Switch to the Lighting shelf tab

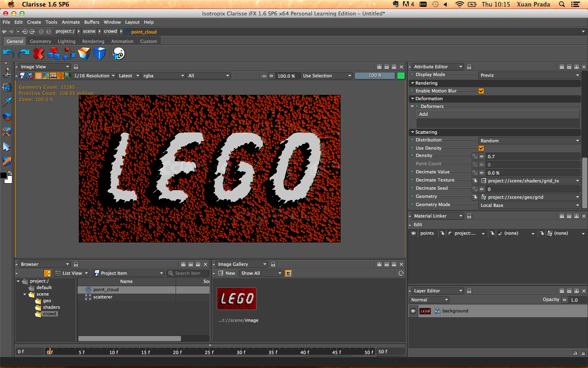[x=67, y=41]
